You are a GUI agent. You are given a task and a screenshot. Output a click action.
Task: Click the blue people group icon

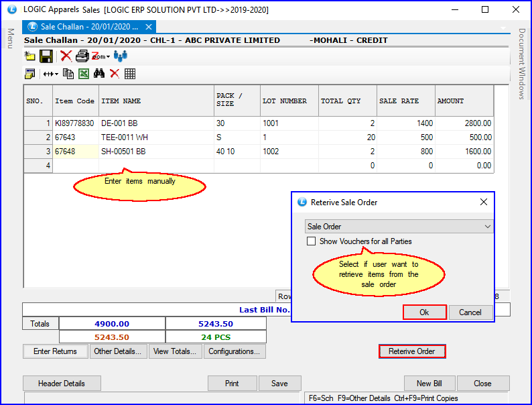coord(121,56)
